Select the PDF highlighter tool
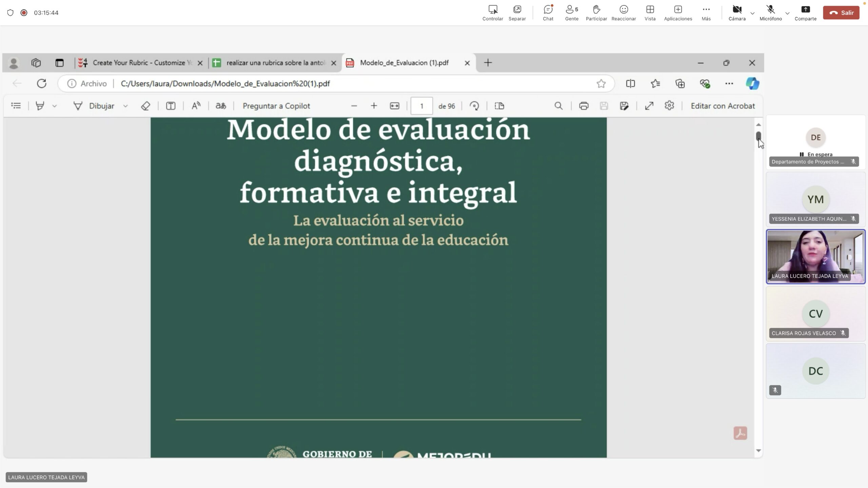The height and width of the screenshot is (488, 868). tap(40, 106)
